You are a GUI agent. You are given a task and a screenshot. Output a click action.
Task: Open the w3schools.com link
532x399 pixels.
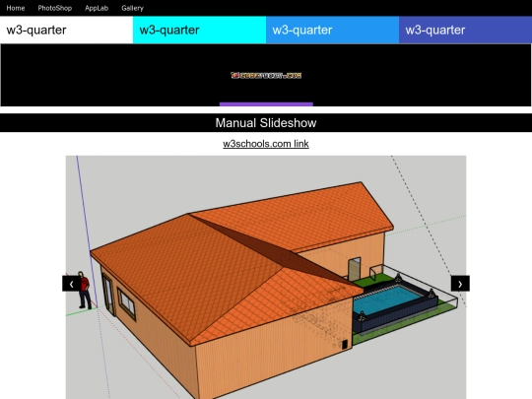[266, 144]
